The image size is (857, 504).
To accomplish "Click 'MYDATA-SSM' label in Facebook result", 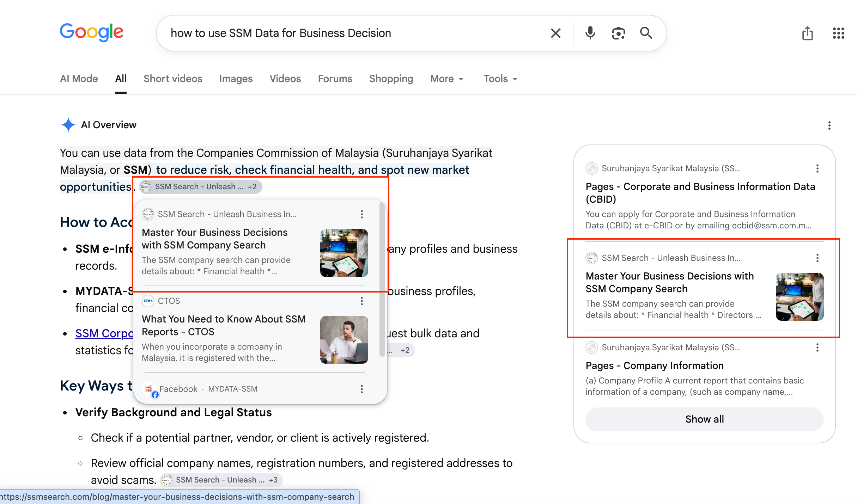I will tap(233, 389).
